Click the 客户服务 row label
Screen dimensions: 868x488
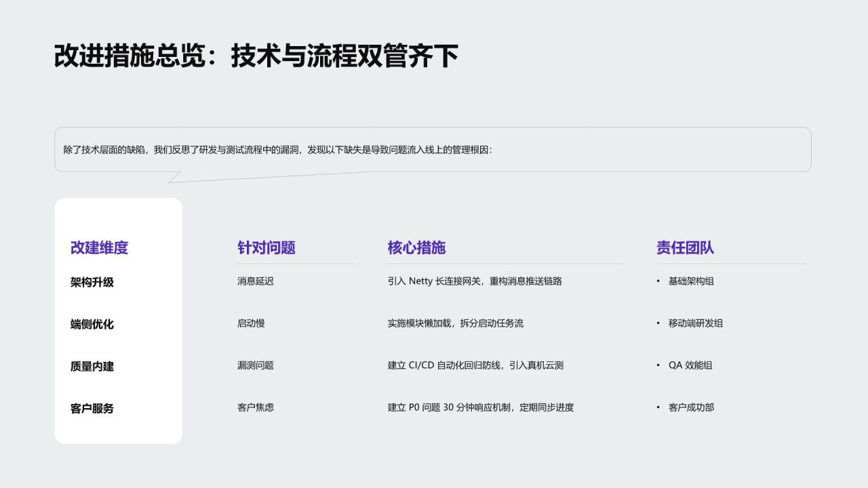pyautogui.click(x=92, y=408)
